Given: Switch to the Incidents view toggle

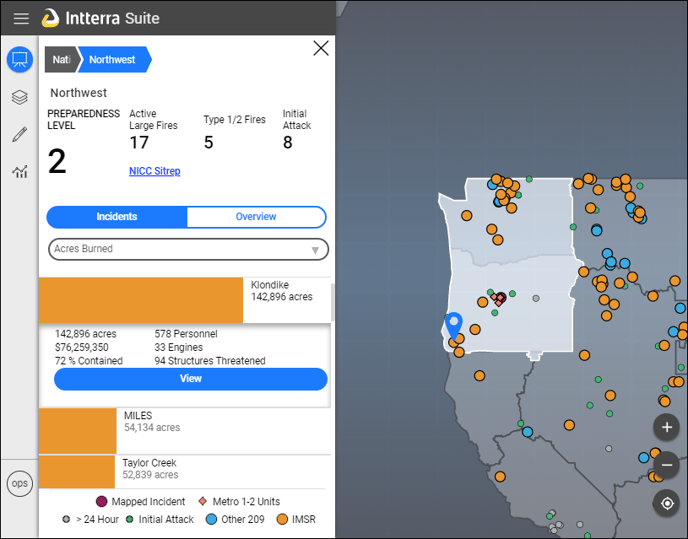Looking at the screenshot, I should point(117,217).
